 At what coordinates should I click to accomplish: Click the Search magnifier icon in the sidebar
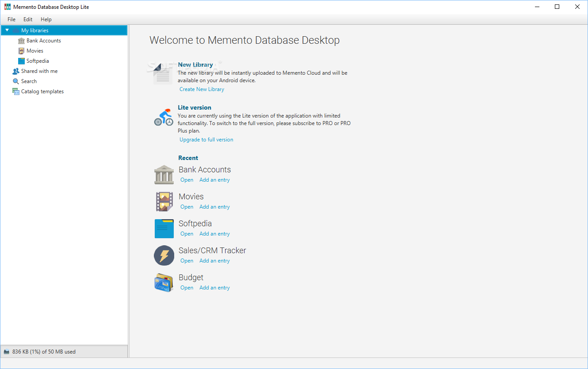point(16,81)
